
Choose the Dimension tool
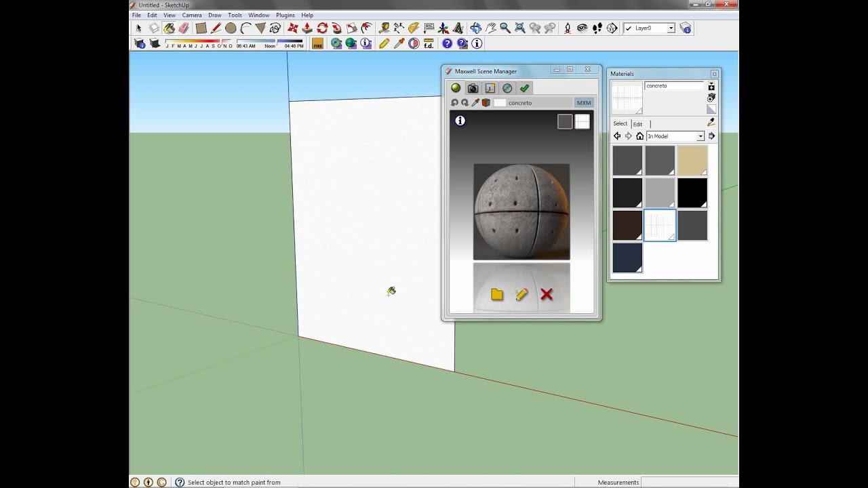(x=399, y=28)
